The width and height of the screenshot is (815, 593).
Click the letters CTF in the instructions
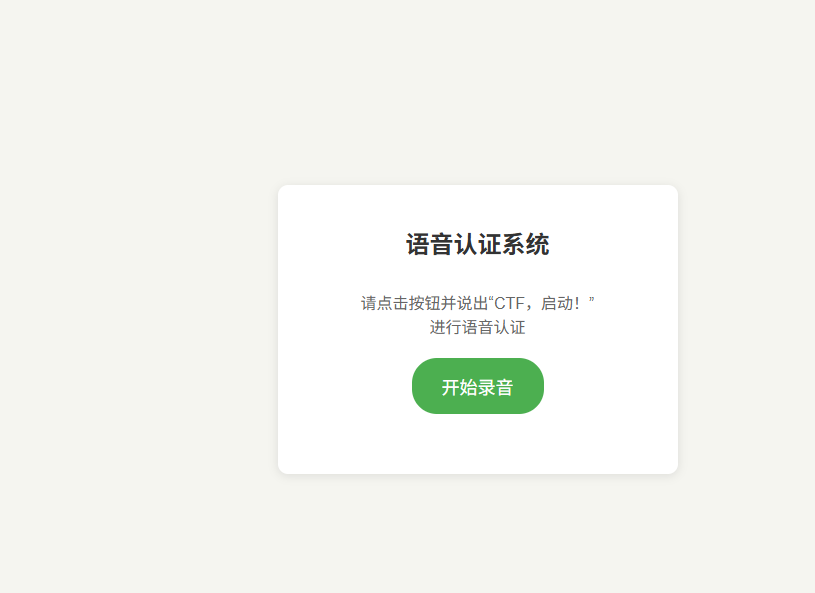[x=509, y=303]
